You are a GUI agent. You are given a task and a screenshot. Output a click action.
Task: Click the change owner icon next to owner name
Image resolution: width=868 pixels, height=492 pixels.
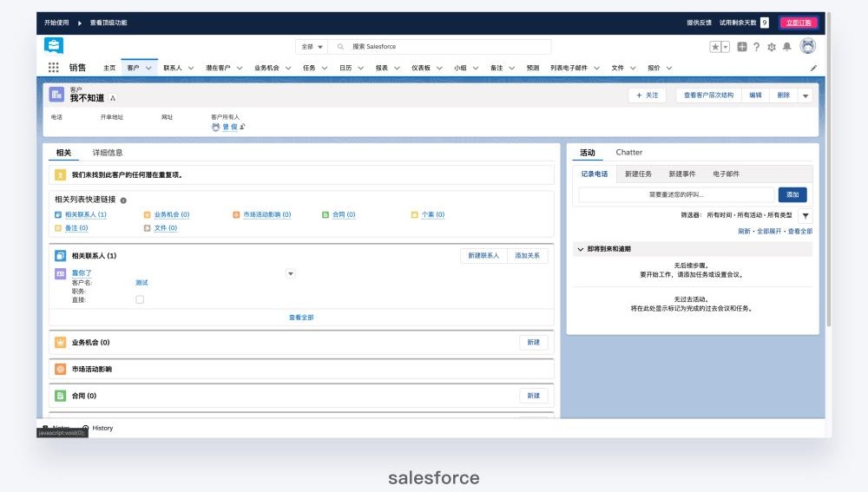242,127
